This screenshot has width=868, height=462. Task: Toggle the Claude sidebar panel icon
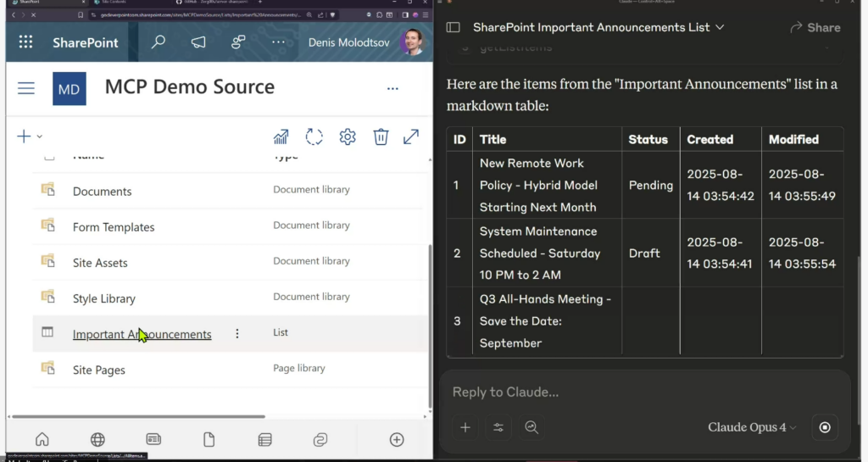[x=453, y=27]
